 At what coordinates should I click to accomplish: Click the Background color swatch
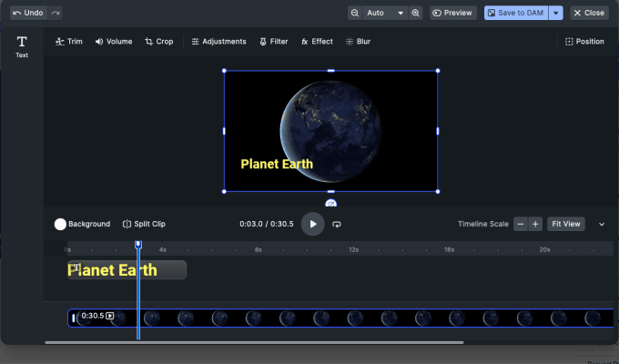tap(60, 224)
